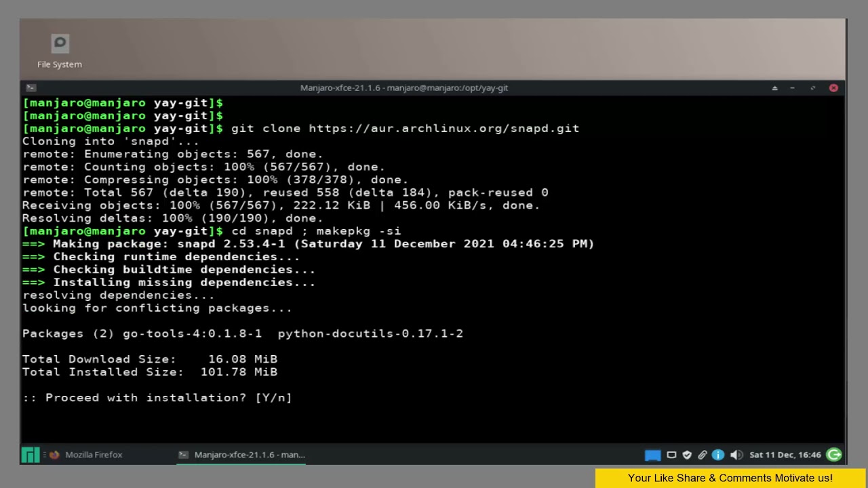Maximize the terminal window
This screenshot has height=488, width=868.
812,88
